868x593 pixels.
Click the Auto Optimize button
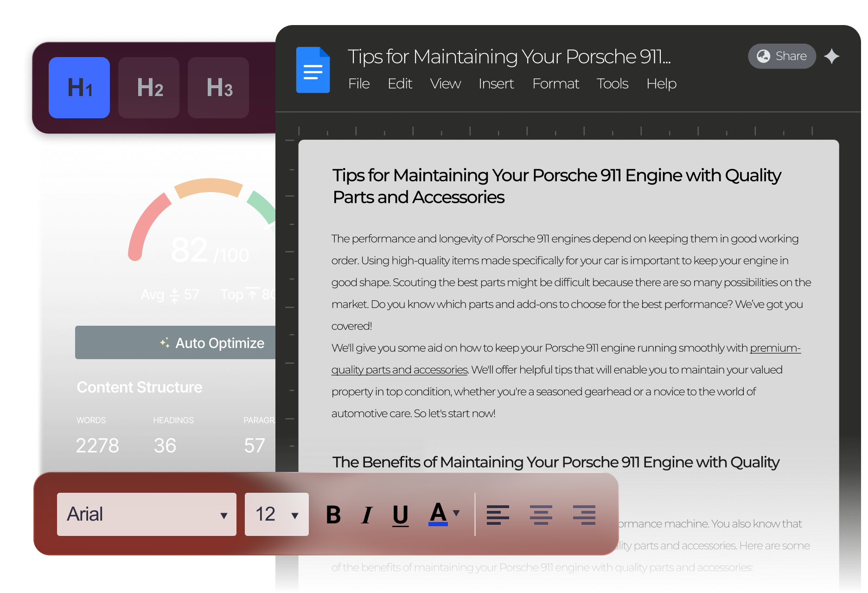pyautogui.click(x=175, y=342)
